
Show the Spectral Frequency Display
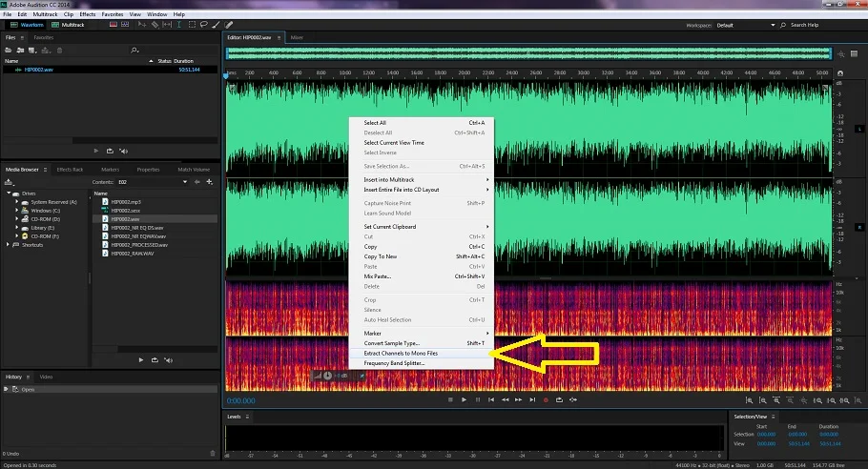point(114,25)
